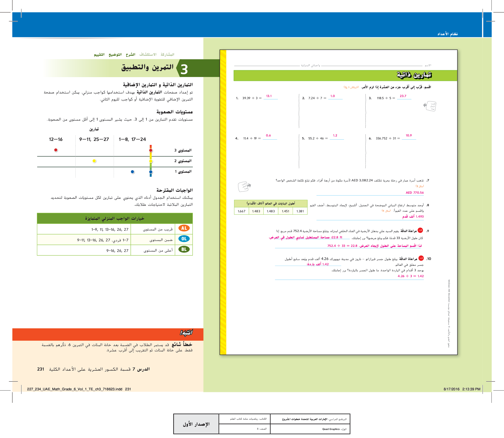Viewport: 504px width, 438px height.
Task: Click the large number 3 section badge
Action: tap(184, 69)
